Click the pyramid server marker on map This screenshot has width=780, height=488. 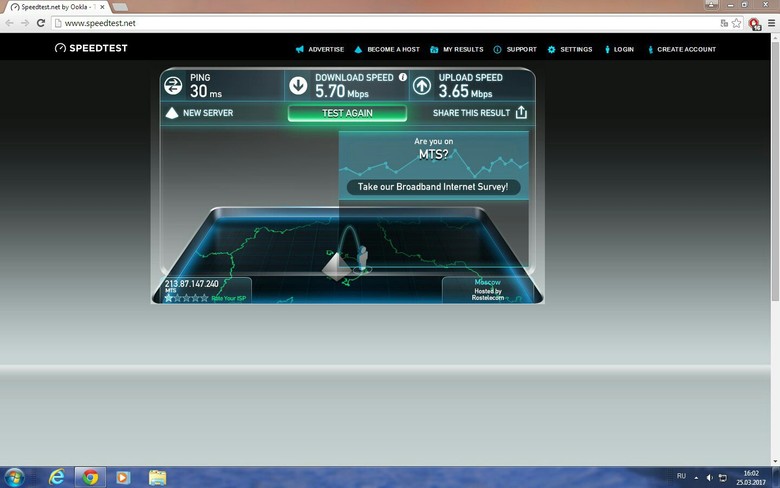point(337,267)
